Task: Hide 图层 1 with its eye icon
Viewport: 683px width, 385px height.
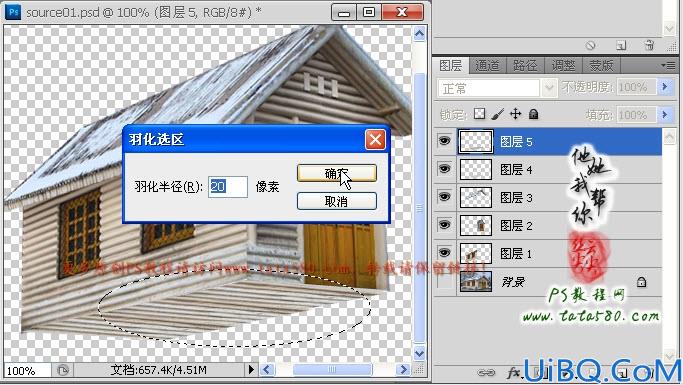Action: (444, 253)
